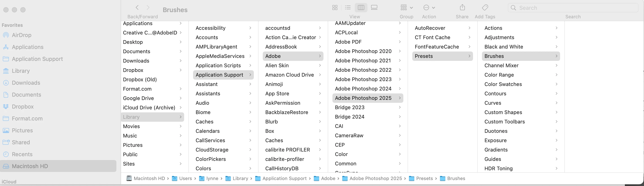Image resolution: width=644 pixels, height=186 pixels.
Task: Select the HDR Toning folder
Action: coord(521,169)
